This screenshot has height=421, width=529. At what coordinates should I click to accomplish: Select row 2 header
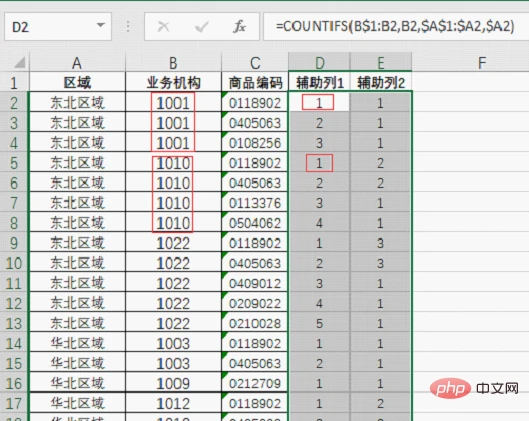[14, 103]
